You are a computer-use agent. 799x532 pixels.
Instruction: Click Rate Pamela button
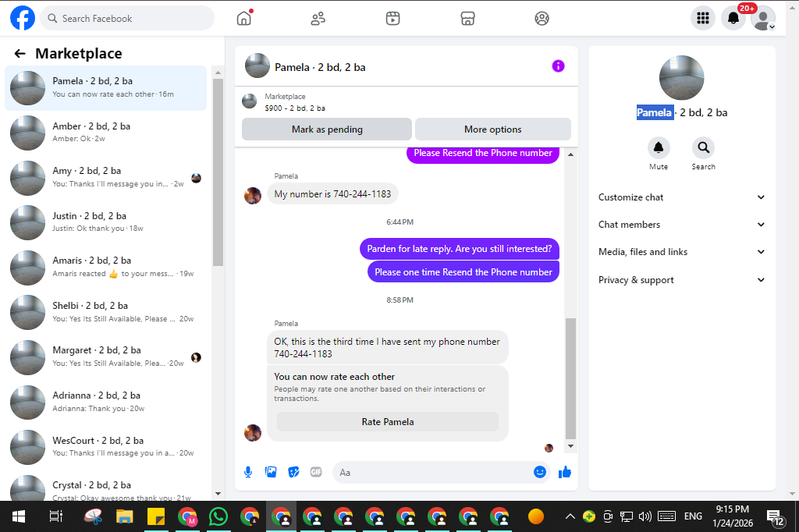[387, 422]
